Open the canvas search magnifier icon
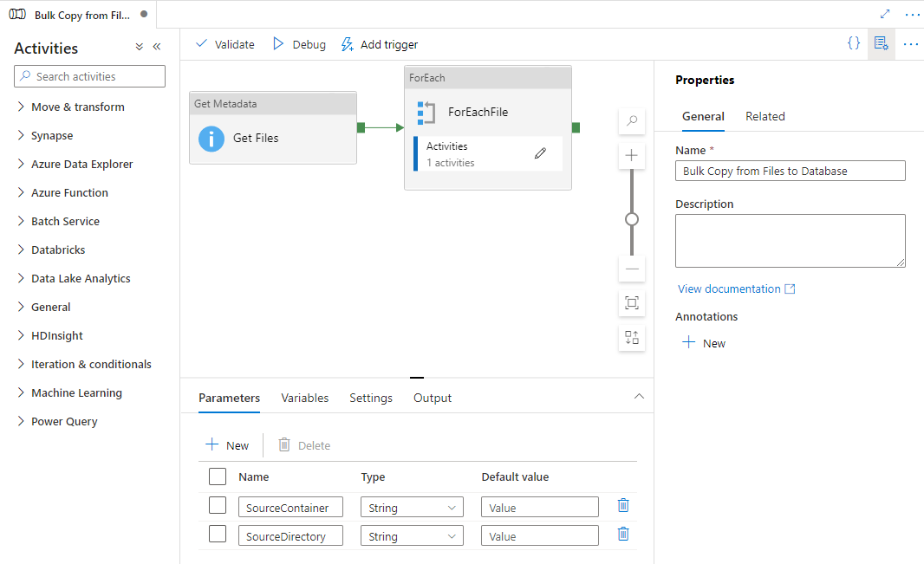 coord(632,121)
